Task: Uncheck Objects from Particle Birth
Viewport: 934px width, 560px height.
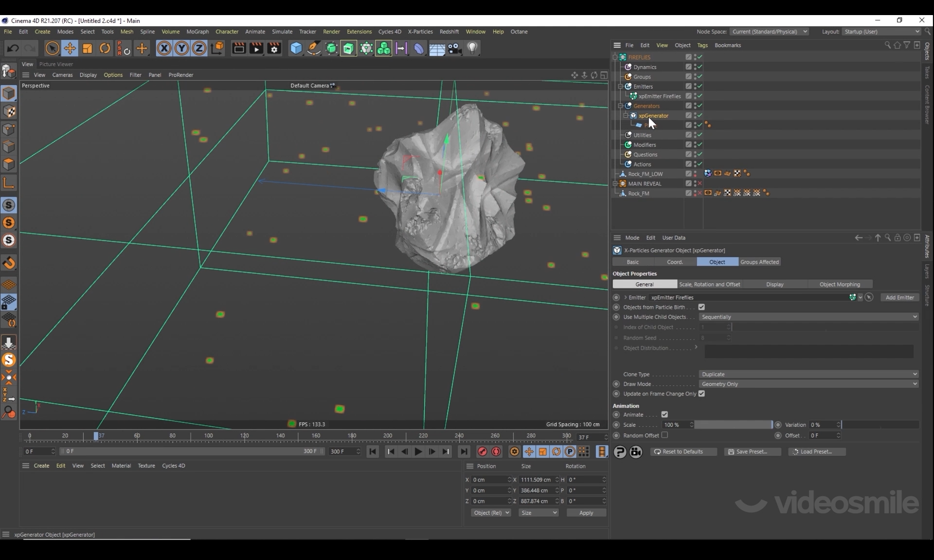Action: pyautogui.click(x=701, y=307)
